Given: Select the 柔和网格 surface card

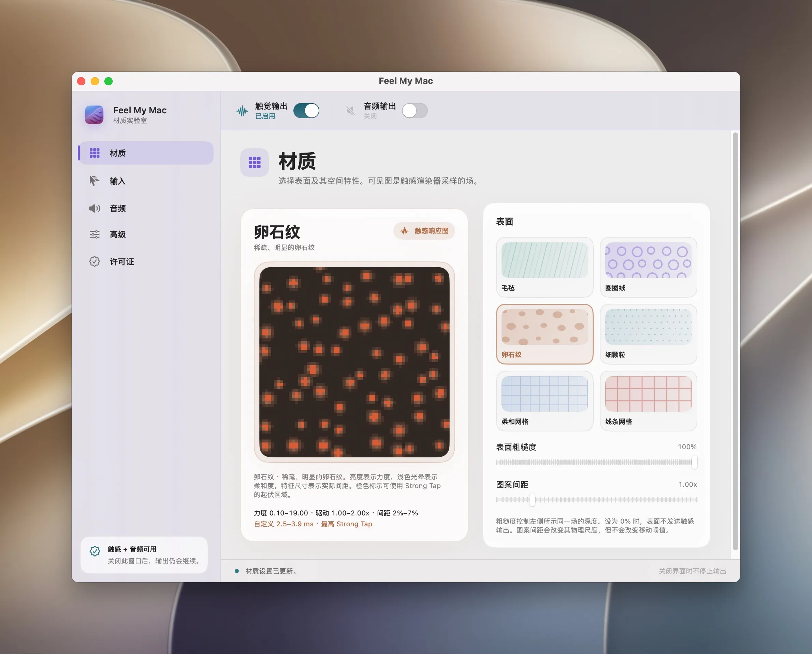Looking at the screenshot, I should 545,401.
